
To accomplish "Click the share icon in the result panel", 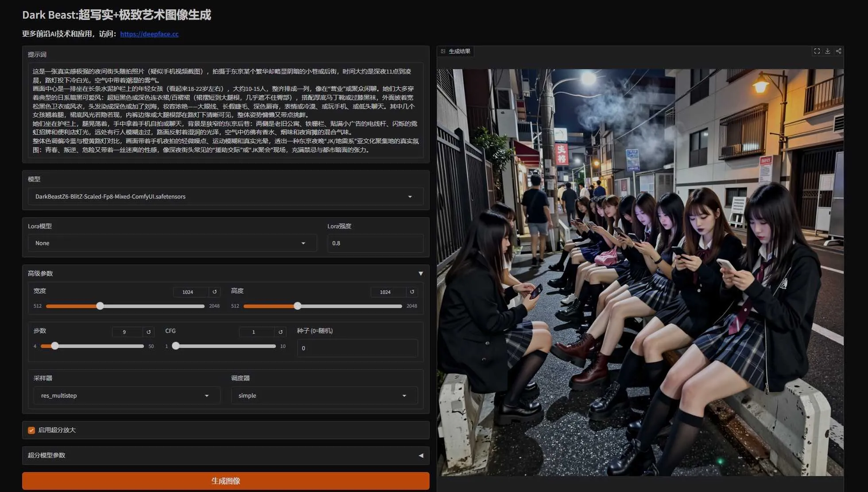I will point(838,51).
